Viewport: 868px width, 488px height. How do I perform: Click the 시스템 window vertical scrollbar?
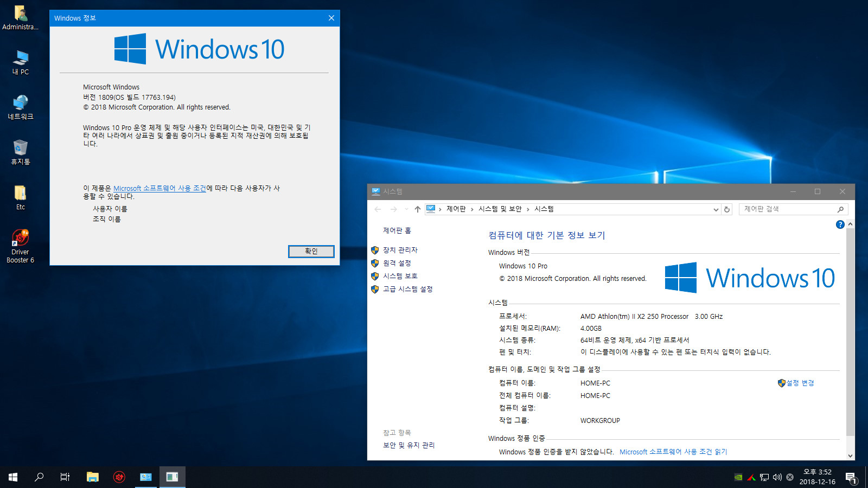pos(850,332)
